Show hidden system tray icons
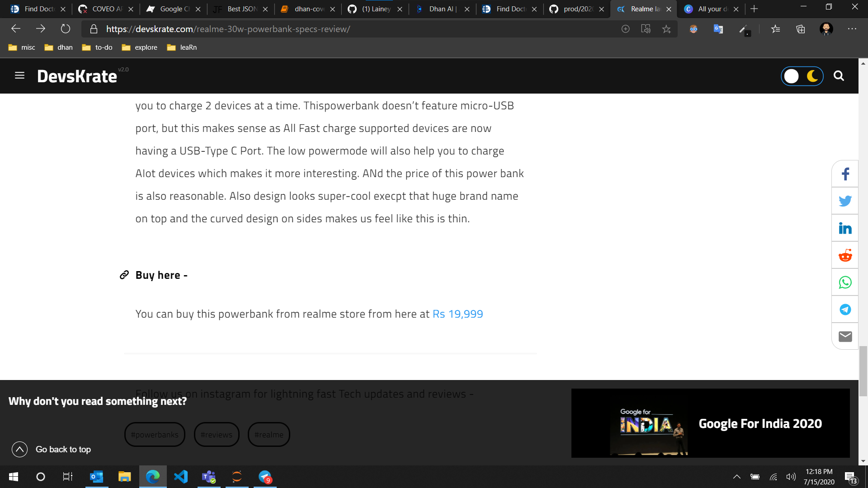 click(736, 477)
